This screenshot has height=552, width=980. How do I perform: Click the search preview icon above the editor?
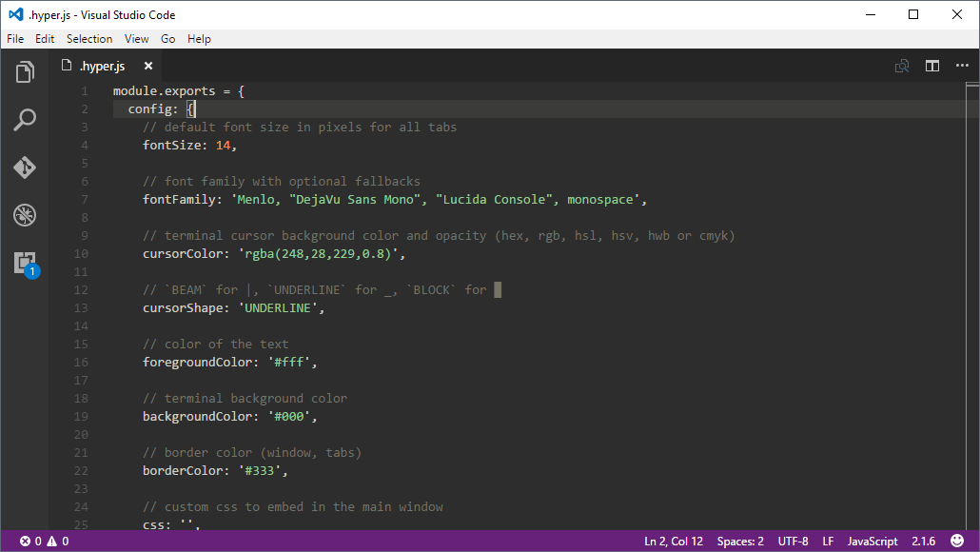[x=901, y=66]
